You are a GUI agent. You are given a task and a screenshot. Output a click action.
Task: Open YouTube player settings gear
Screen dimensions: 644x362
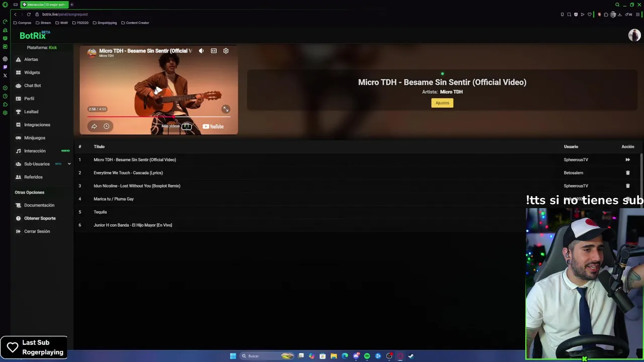click(226, 51)
